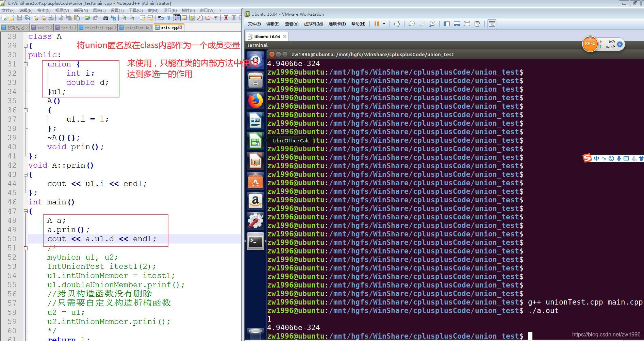644x341 pixels.
Task: Click the console view icon in VMware toolbar
Action: [492, 24]
